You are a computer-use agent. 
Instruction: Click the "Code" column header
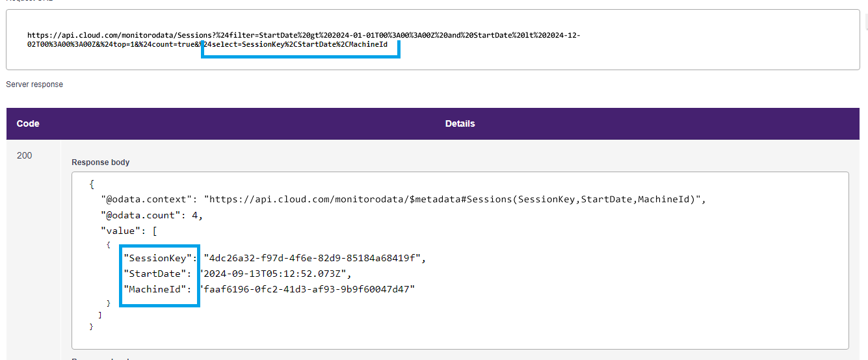tap(28, 123)
